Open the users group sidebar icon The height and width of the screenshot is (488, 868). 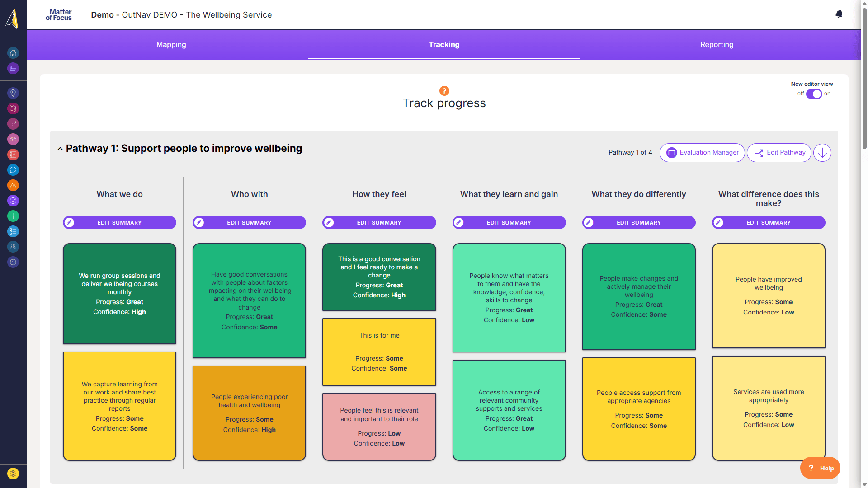click(x=13, y=247)
